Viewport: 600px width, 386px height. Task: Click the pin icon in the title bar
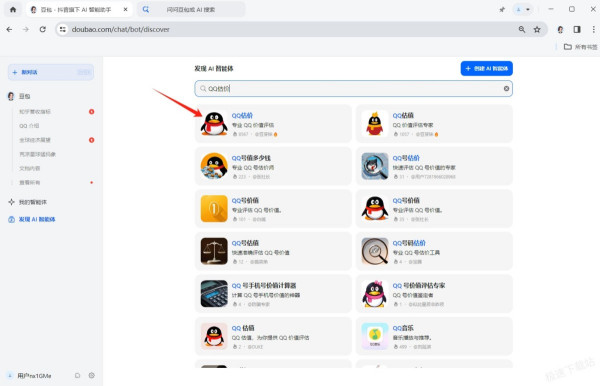(502, 10)
